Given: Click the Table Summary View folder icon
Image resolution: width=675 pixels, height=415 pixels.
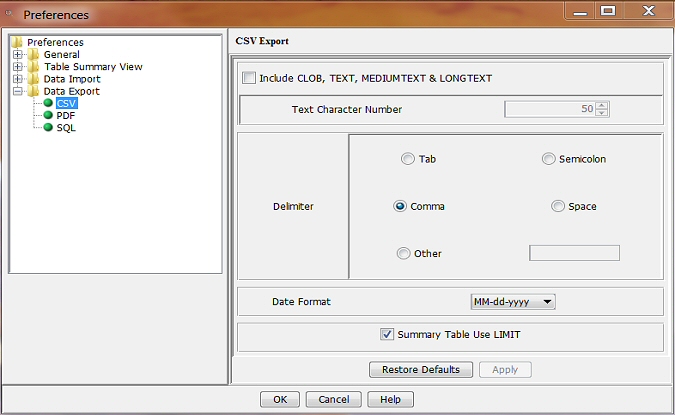Looking at the screenshot, I should point(33,67).
